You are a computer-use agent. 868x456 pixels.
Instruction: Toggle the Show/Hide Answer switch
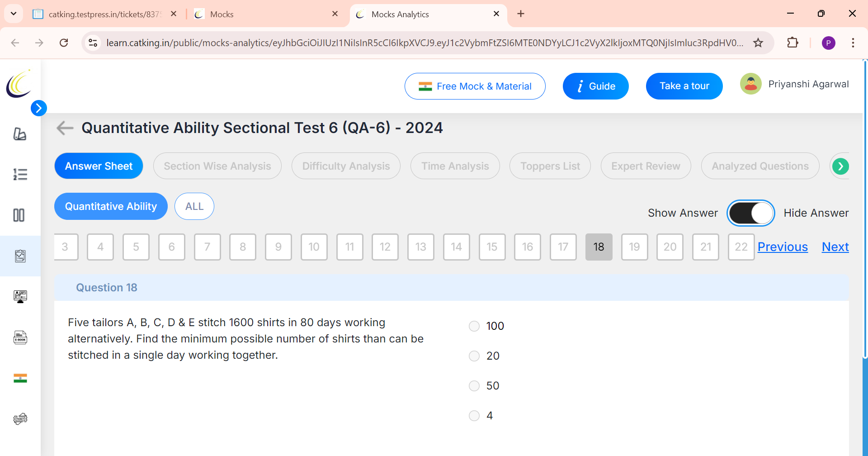(750, 213)
